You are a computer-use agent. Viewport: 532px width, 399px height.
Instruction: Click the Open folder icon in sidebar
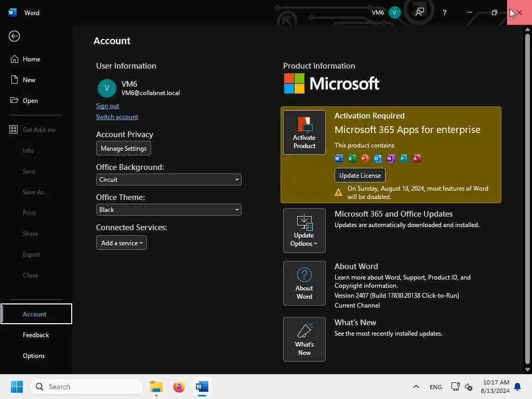click(x=14, y=100)
